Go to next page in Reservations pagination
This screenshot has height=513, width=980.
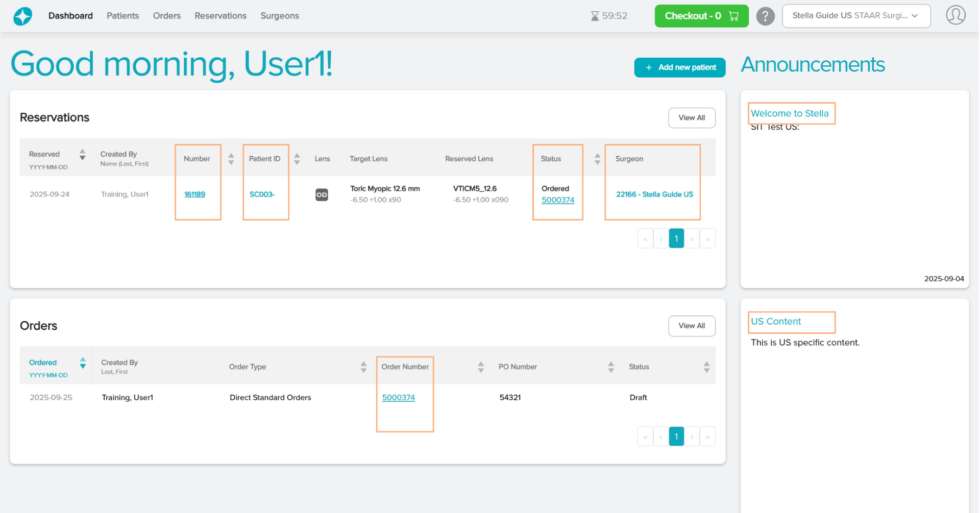692,239
